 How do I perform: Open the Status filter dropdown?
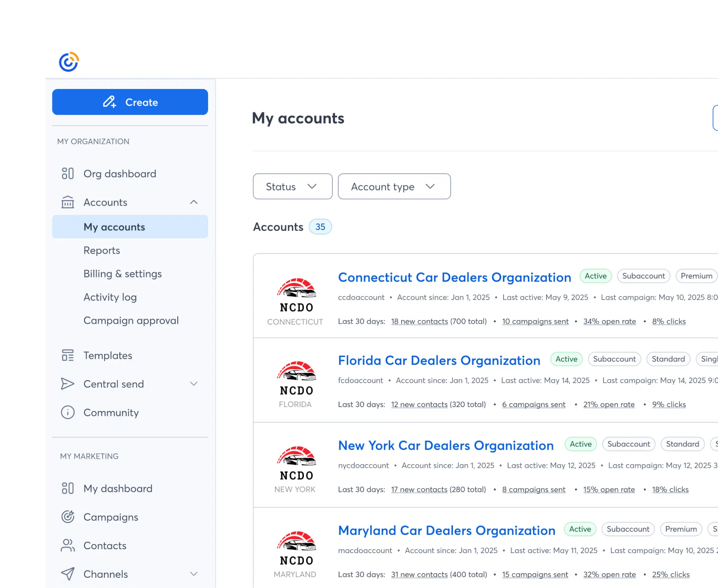pos(292,186)
